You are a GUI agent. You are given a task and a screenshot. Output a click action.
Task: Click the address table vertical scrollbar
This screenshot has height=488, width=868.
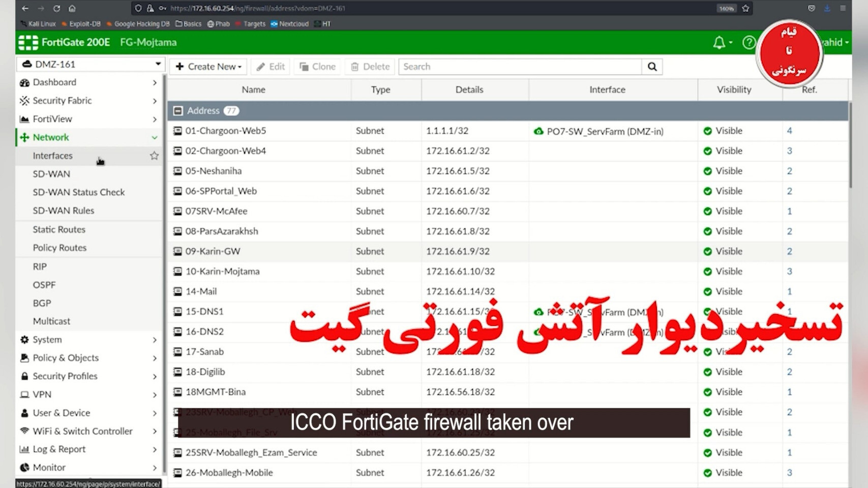pos(850,145)
